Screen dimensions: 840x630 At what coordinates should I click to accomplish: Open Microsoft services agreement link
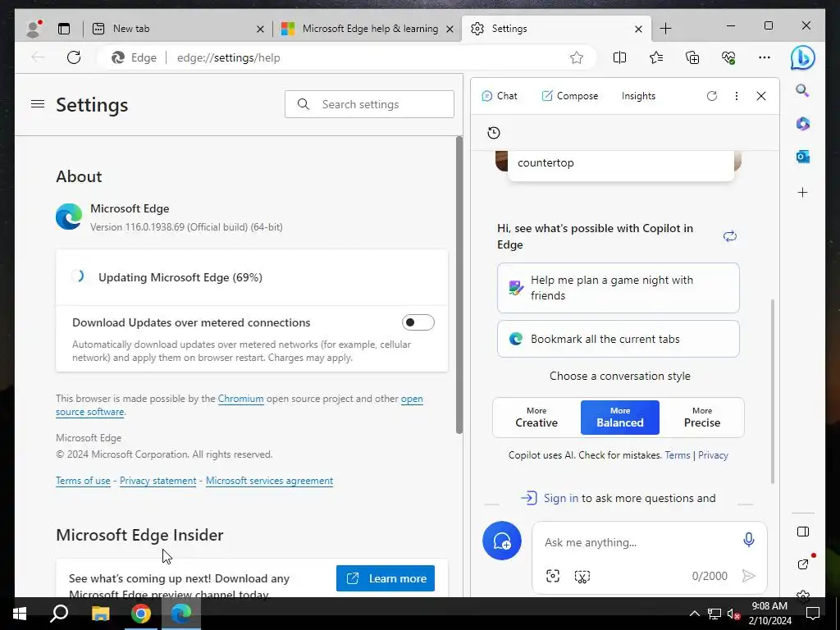tap(269, 481)
